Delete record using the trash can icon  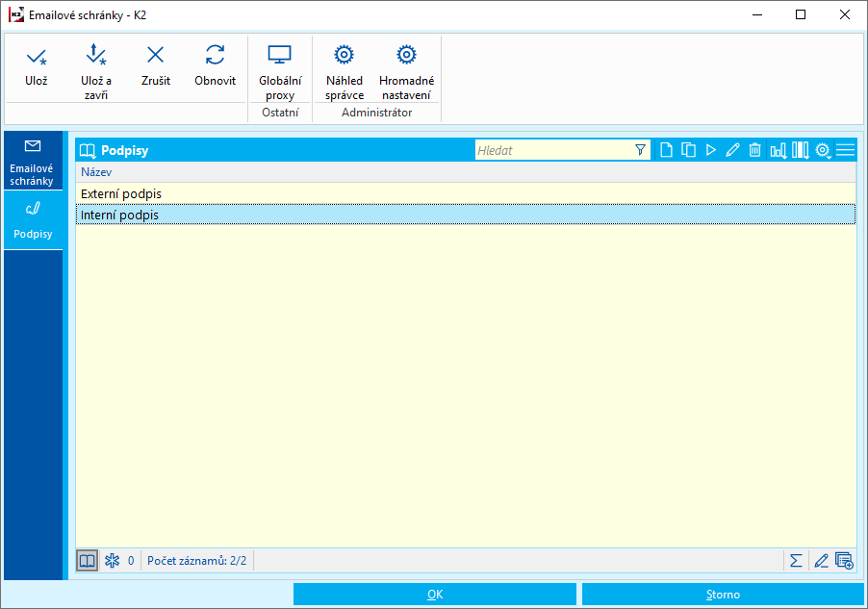click(755, 150)
